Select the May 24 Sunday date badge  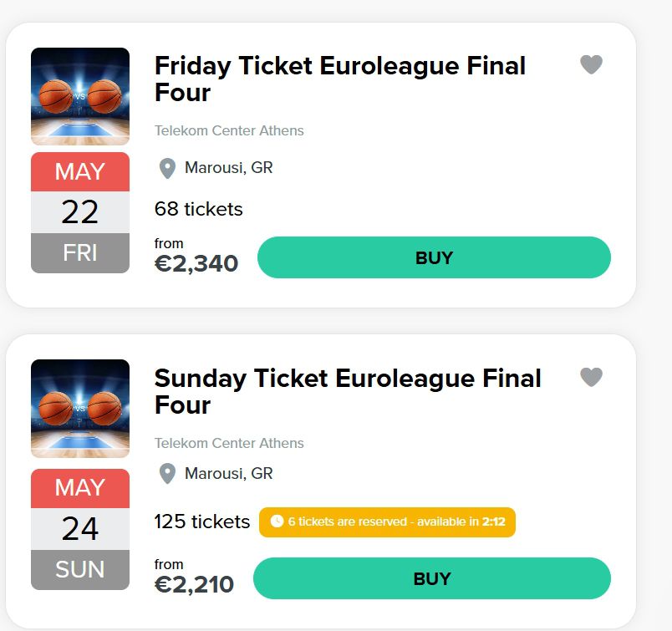80,529
